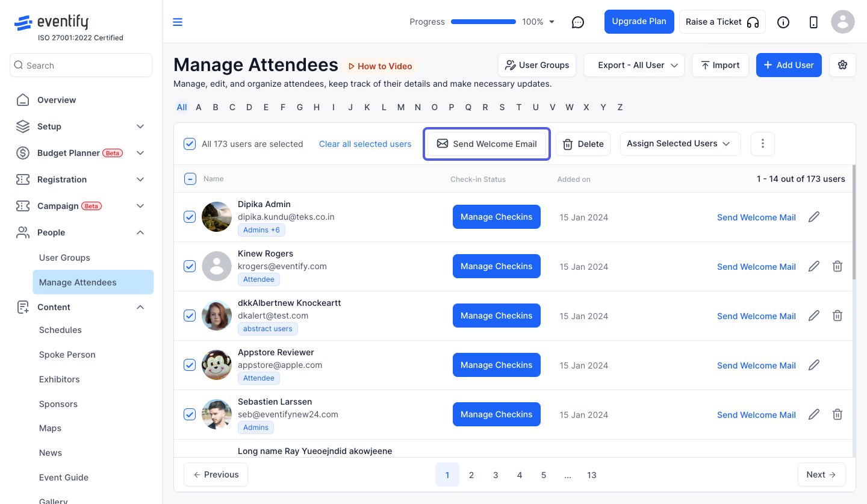Click the Delete selected users button
Screen dimensions: 867x504
[x=583, y=144]
